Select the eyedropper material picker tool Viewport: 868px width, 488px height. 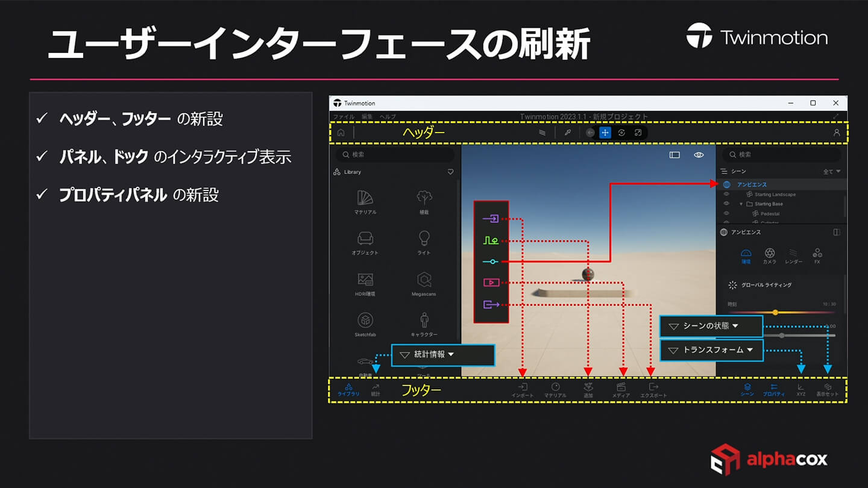pyautogui.click(x=568, y=133)
